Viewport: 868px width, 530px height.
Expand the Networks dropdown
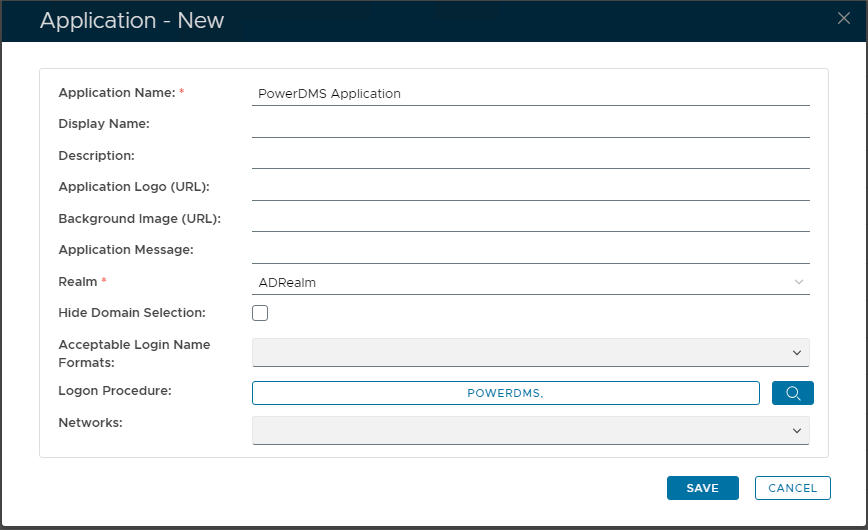coord(530,430)
